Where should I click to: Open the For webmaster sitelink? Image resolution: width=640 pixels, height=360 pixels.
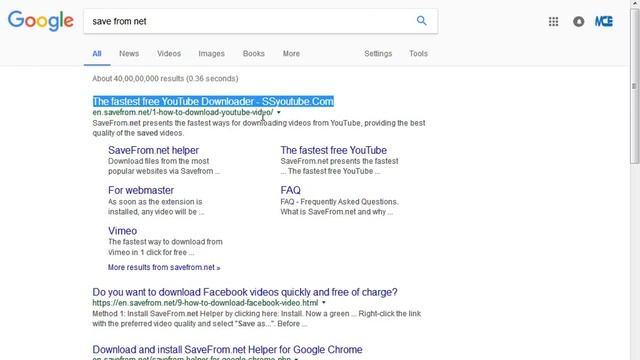pyautogui.click(x=141, y=190)
